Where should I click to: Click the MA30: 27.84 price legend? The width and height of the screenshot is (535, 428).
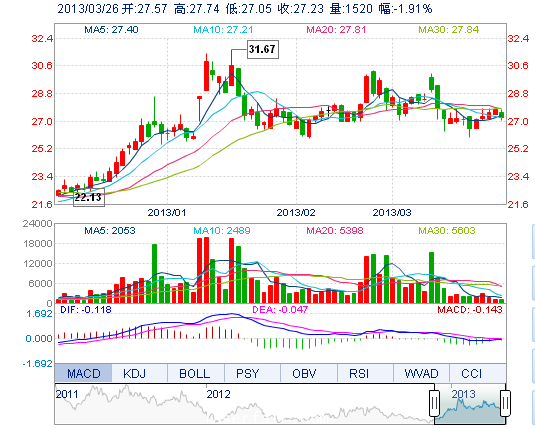(448, 30)
